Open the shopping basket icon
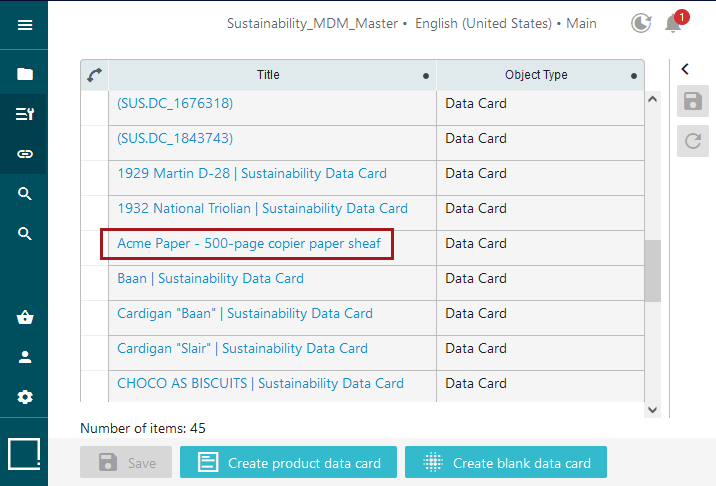Screen dimensions: 716x486 click(x=25, y=317)
